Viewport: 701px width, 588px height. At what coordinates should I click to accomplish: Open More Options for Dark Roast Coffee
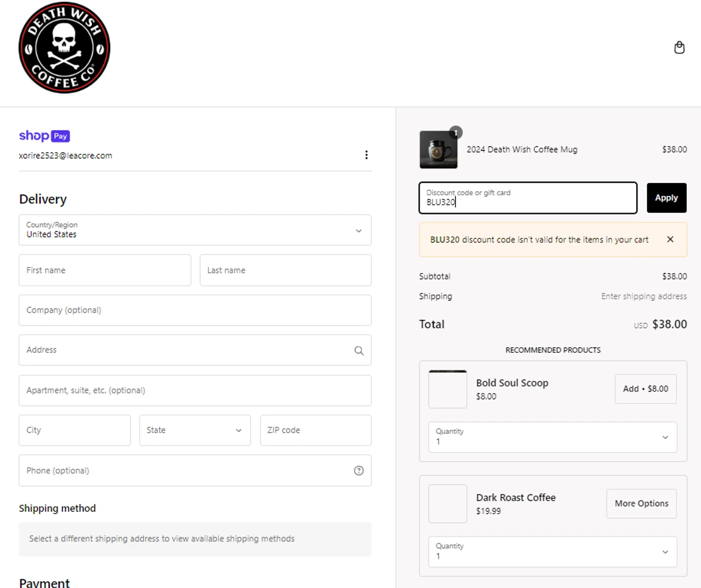tap(641, 503)
